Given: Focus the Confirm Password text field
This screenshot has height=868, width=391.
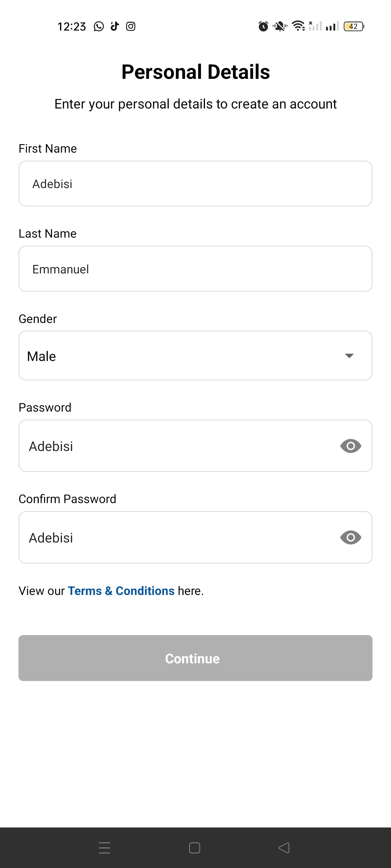Looking at the screenshot, I should tap(177, 537).
